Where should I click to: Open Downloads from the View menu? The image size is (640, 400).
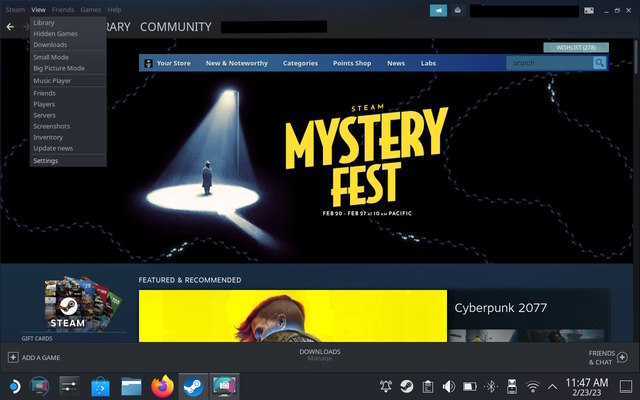tap(50, 45)
